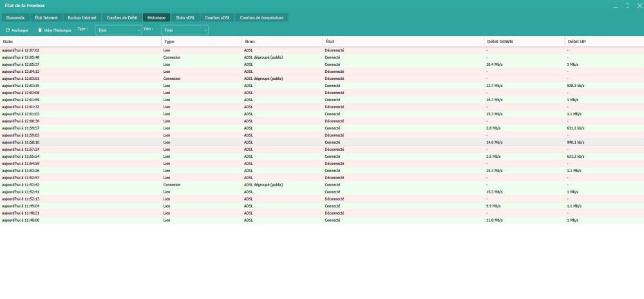644x299 pixels.
Task: Click the 14.7 Mb/s download rate cell
Action: (494, 100)
